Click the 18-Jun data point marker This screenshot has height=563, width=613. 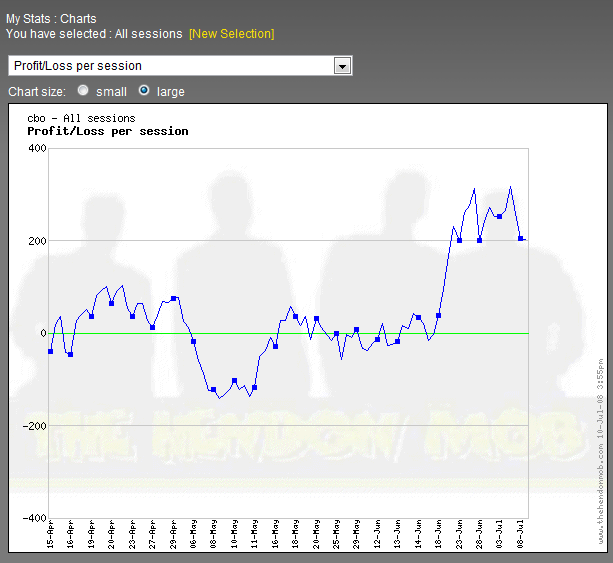point(439,316)
